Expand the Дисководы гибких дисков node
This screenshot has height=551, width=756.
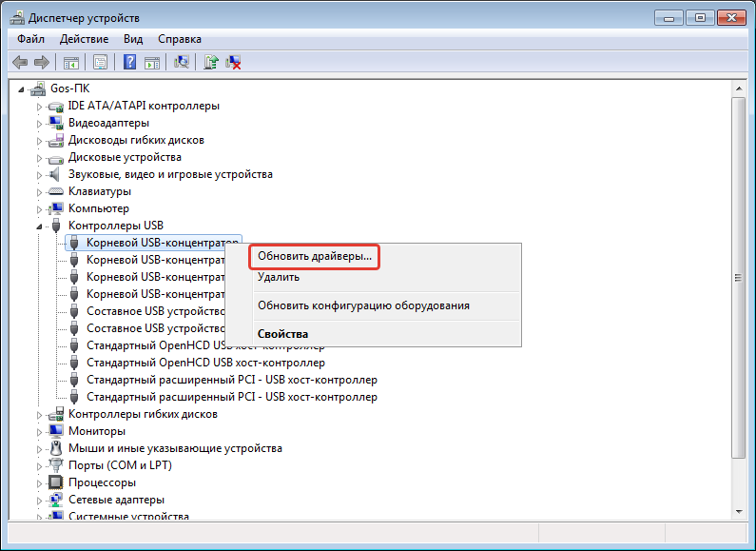click(x=40, y=141)
